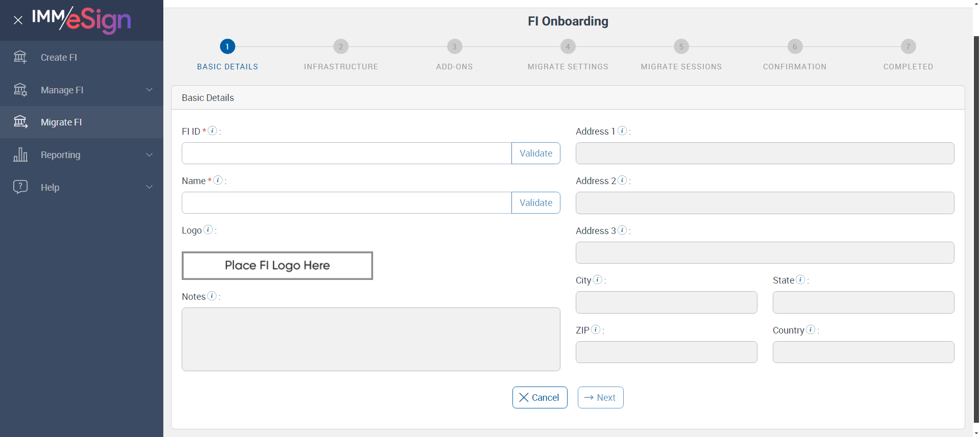Click the Address 1 info icon

click(x=622, y=131)
